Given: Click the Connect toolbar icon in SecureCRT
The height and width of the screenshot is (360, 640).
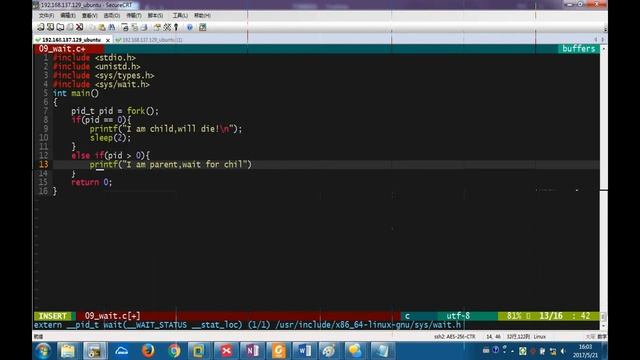Looking at the screenshot, I should (x=40, y=27).
